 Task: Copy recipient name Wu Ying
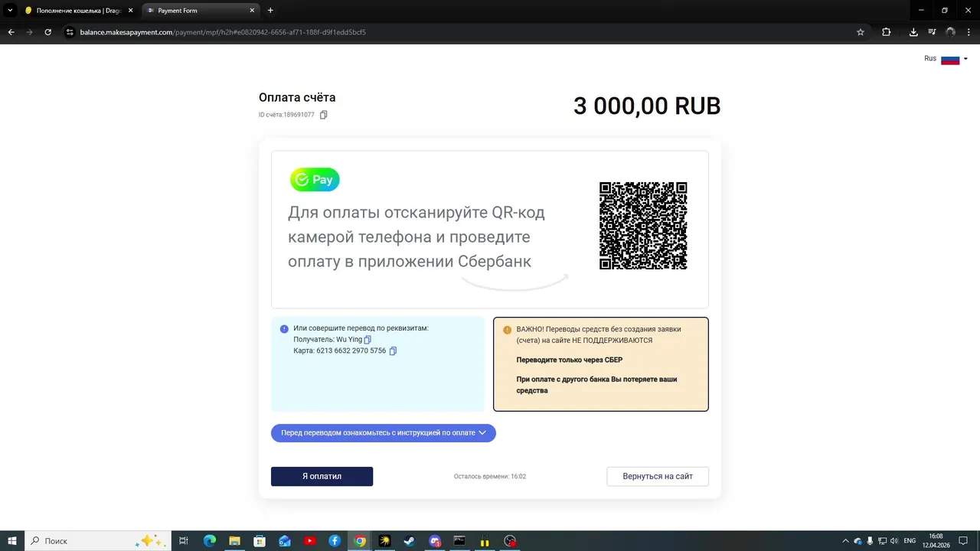tap(367, 340)
